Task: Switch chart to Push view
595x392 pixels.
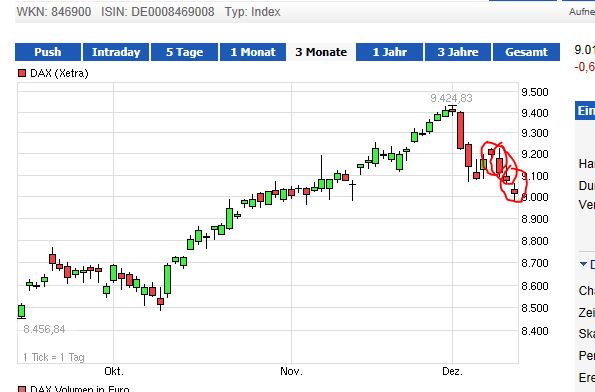Action: pos(48,52)
